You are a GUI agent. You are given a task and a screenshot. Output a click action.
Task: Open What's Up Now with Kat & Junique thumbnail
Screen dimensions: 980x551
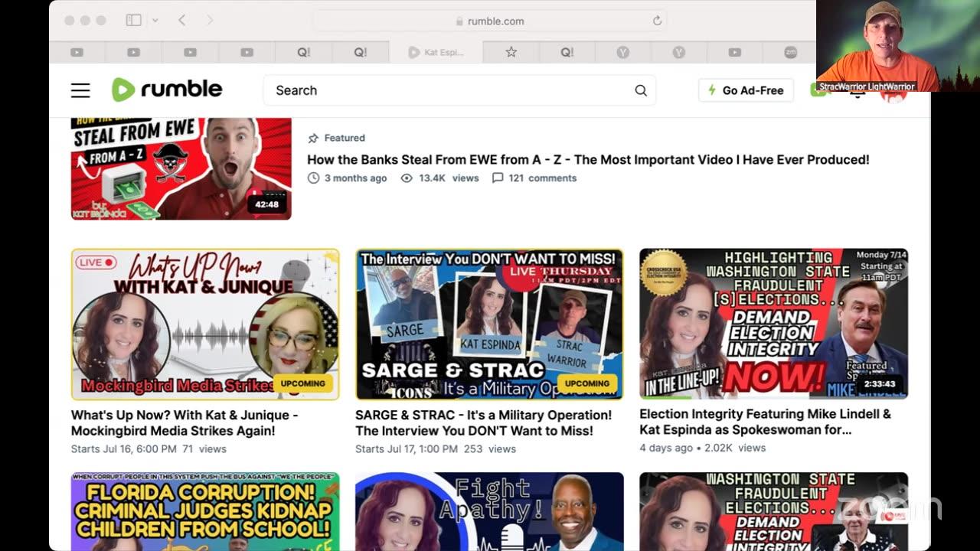(205, 324)
